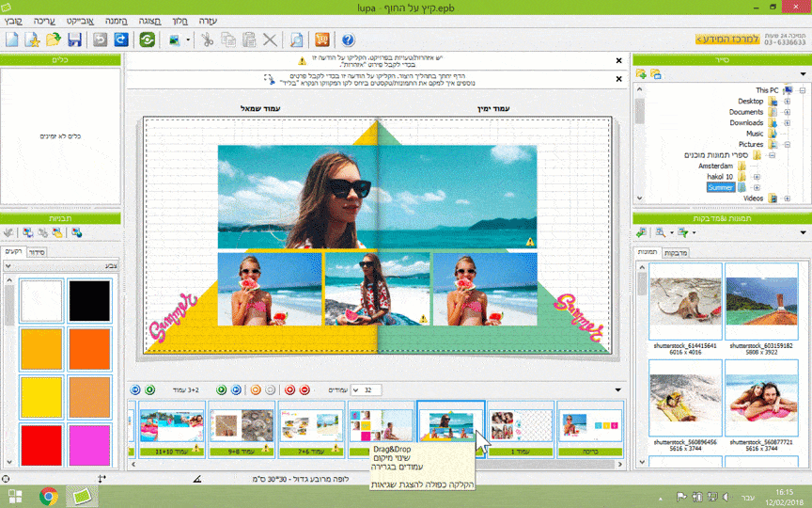Screen dimensions: 812x508
Task: Open the קובץ (File) menu
Action: pyautogui.click(x=21, y=20)
